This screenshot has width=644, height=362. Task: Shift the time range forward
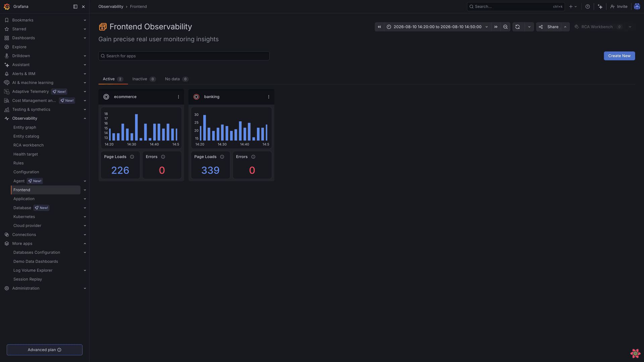click(x=496, y=27)
